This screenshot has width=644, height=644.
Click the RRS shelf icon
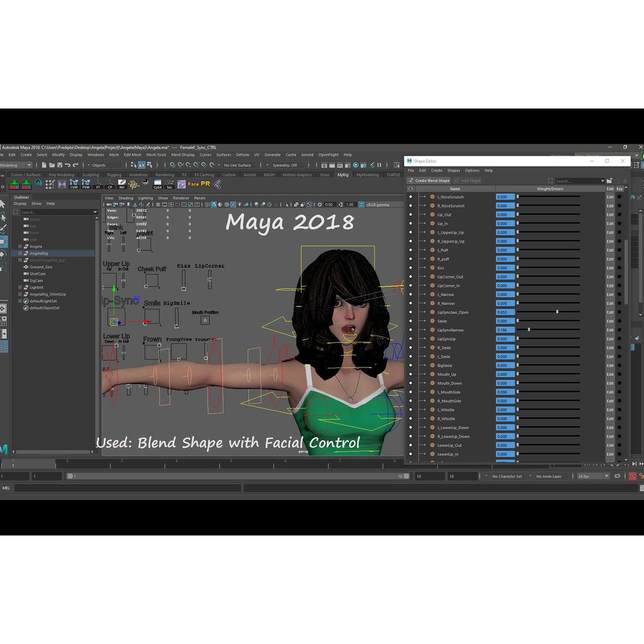coord(26,184)
